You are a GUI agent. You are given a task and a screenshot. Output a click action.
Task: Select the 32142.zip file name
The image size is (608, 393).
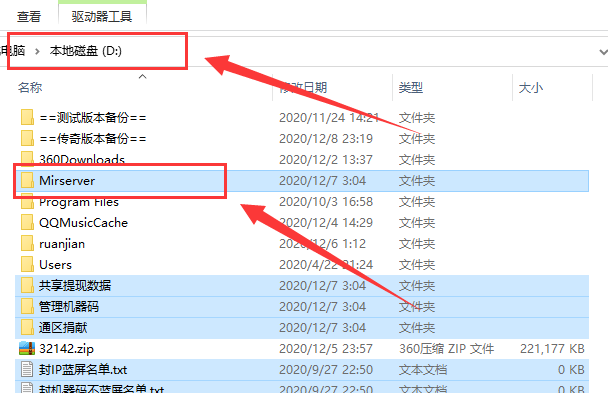coord(66,349)
